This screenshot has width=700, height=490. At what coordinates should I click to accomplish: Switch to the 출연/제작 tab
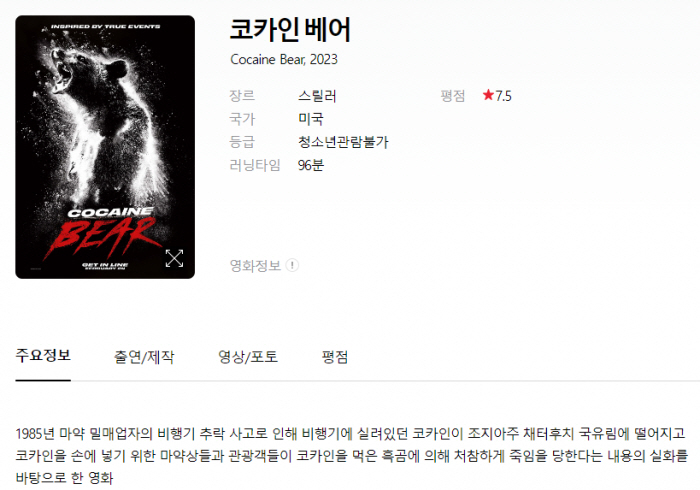pos(144,357)
